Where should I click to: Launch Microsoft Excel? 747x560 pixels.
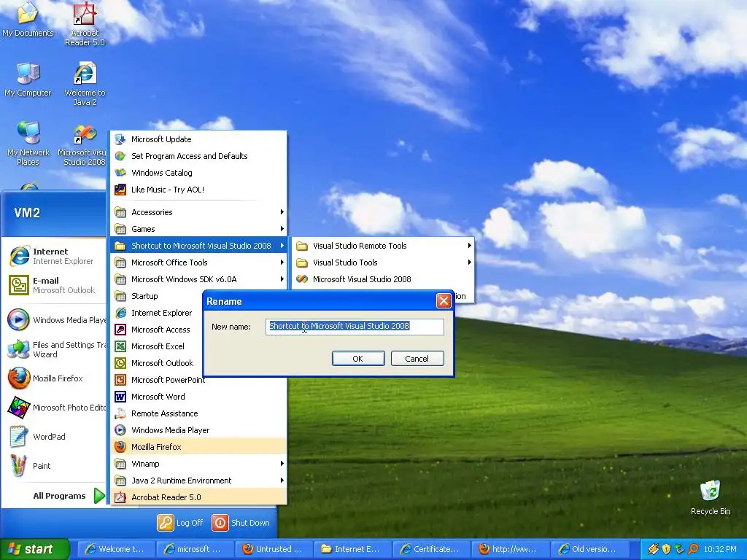click(158, 346)
